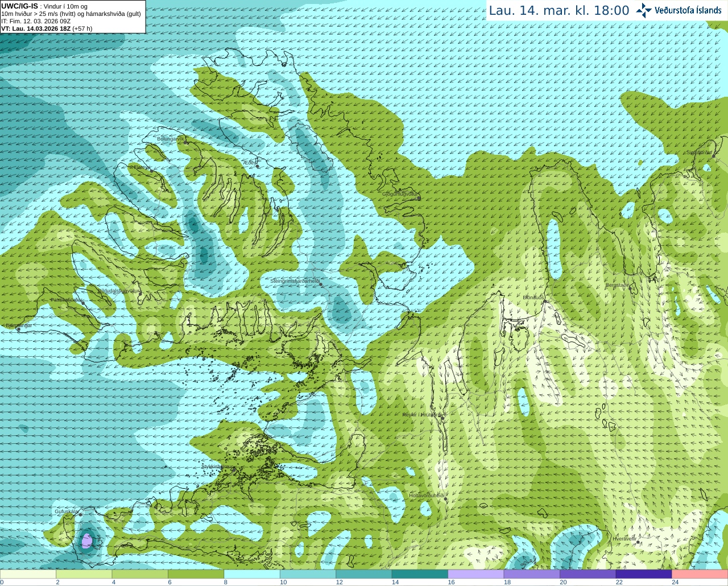Screen dimensions: 728x586
Task: Click the 18–20 purple legend swatch
Action: click(532, 574)
